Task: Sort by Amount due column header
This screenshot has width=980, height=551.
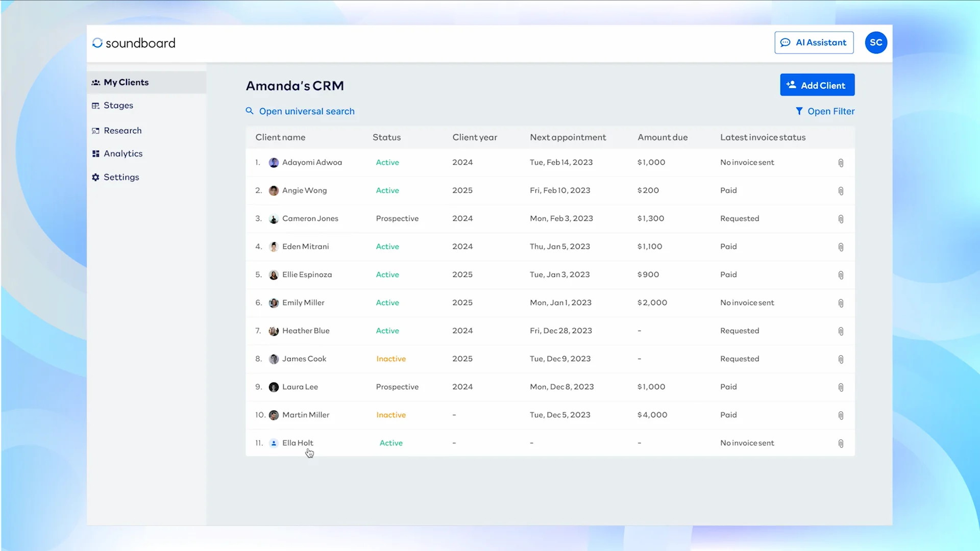Action: pyautogui.click(x=662, y=137)
